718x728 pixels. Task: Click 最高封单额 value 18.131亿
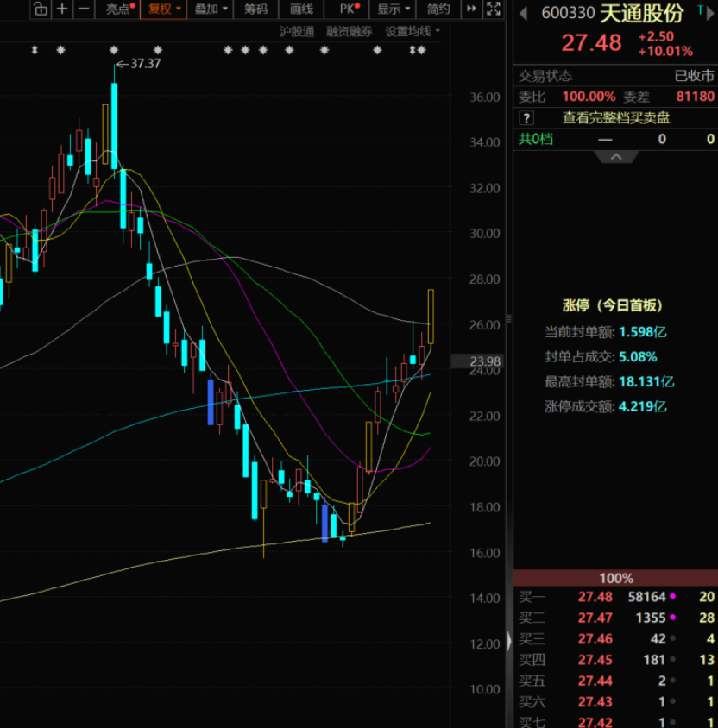pyautogui.click(x=646, y=381)
